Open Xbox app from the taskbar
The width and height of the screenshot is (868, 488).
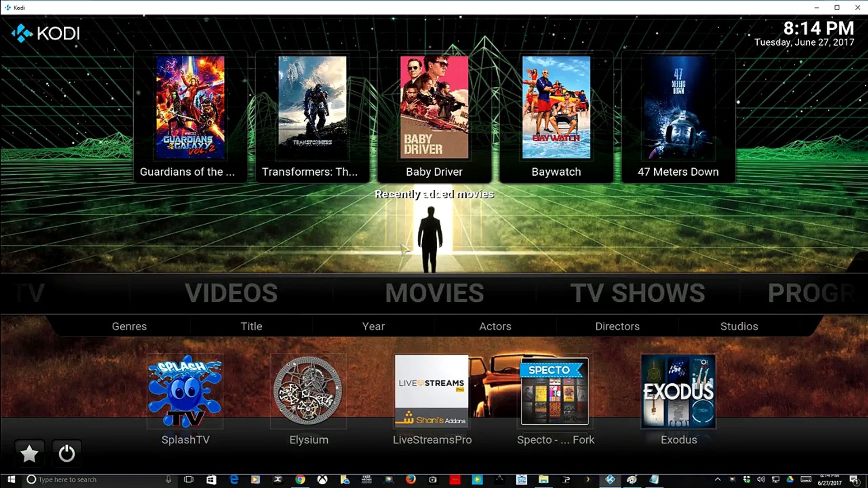[322, 479]
